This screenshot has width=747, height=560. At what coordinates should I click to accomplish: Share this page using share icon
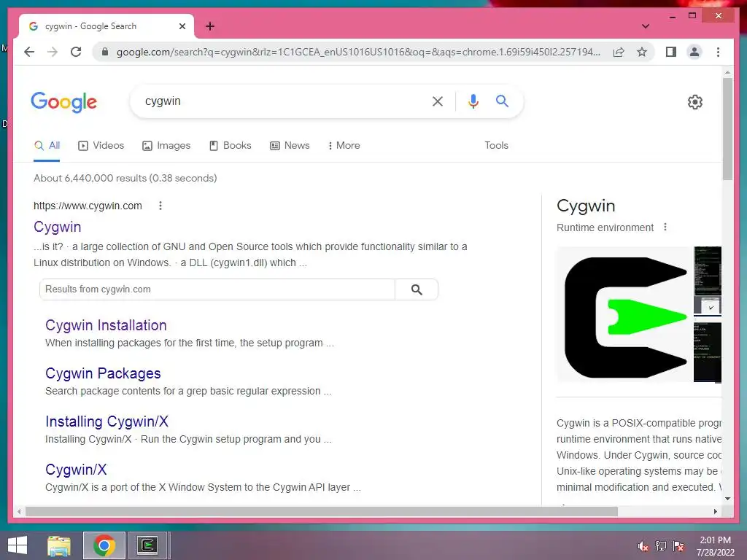(x=619, y=52)
